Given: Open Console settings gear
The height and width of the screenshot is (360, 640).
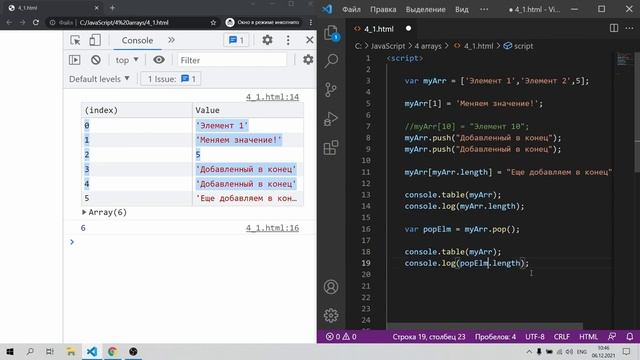Looking at the screenshot, I should pos(308,60).
